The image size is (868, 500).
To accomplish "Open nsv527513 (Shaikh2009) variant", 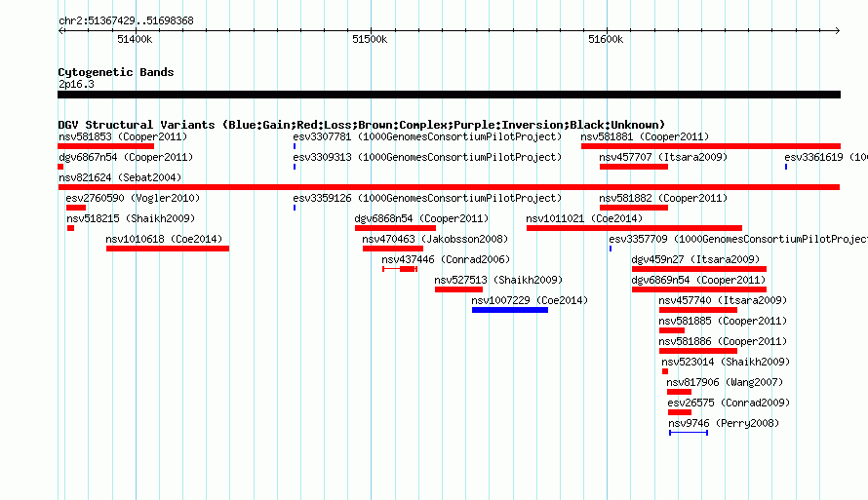I will 498,280.
